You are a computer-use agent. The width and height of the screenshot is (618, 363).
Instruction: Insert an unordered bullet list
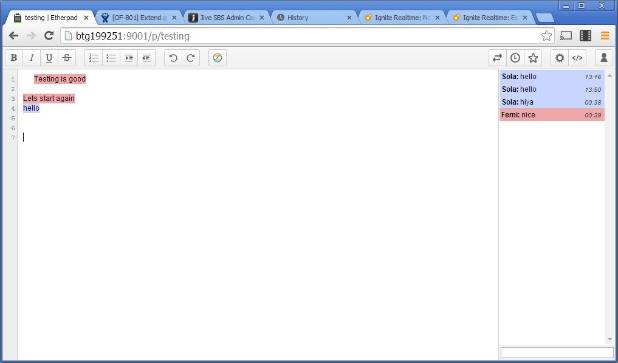click(x=112, y=58)
